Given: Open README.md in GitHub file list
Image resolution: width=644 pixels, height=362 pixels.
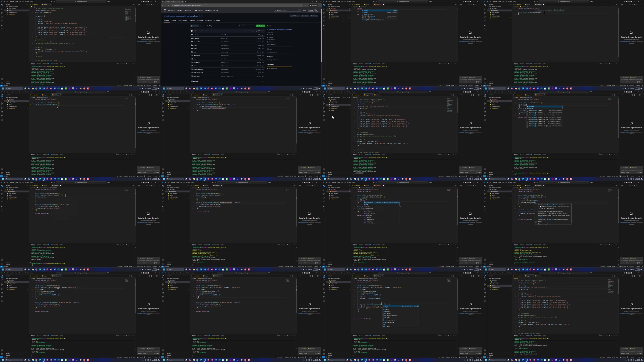Looking at the screenshot, I should point(197,63).
